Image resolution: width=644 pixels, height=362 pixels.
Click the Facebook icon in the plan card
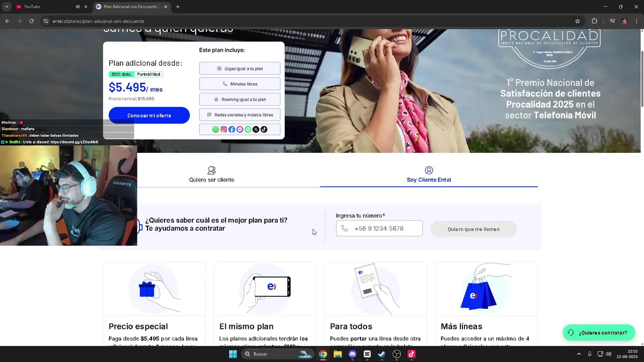232,130
